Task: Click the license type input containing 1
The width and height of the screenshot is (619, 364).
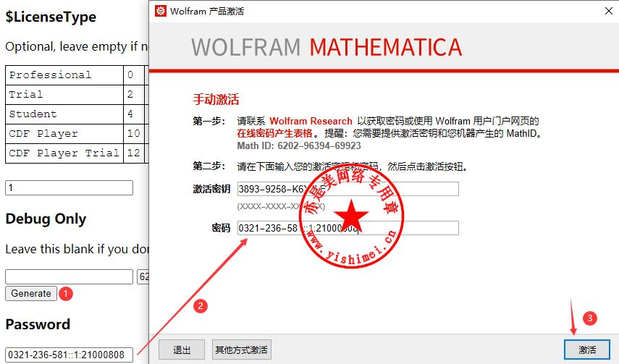Action: [69, 187]
